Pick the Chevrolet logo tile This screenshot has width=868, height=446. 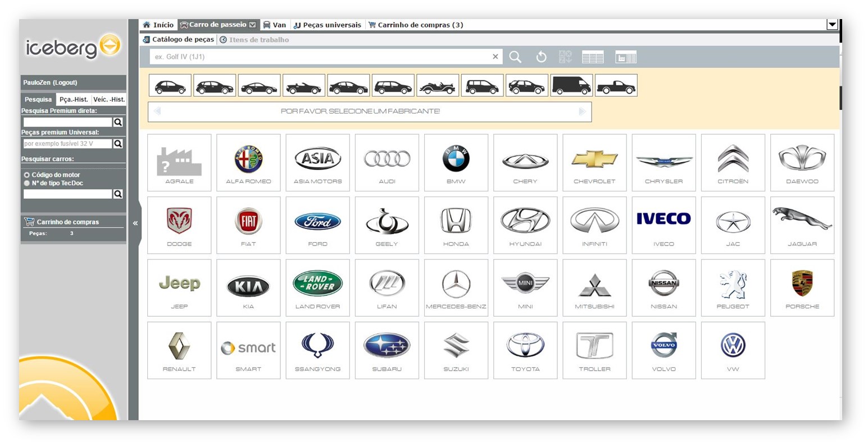point(594,162)
